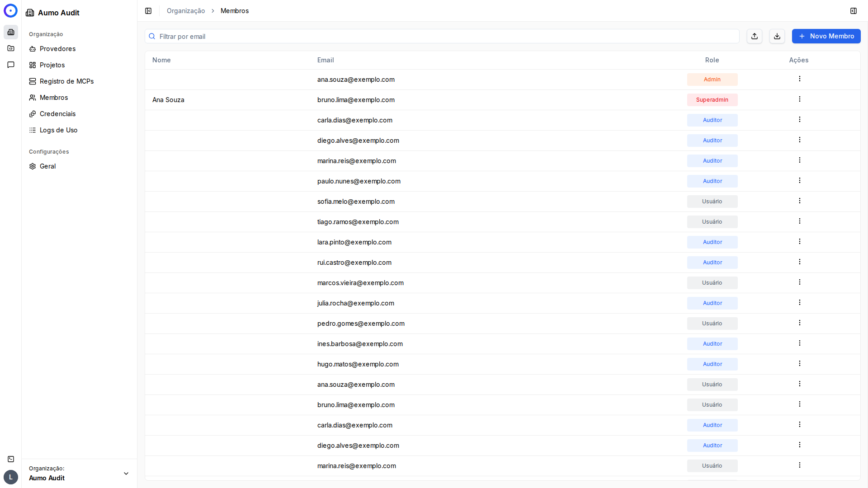Click the Role column header
Viewport: 868px width, 488px height.
712,60
